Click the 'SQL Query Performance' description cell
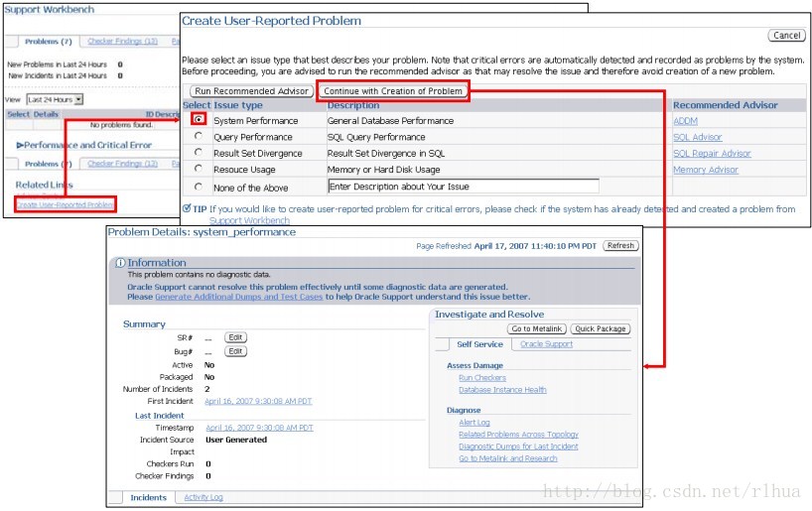The image size is (812, 511). tap(376, 137)
